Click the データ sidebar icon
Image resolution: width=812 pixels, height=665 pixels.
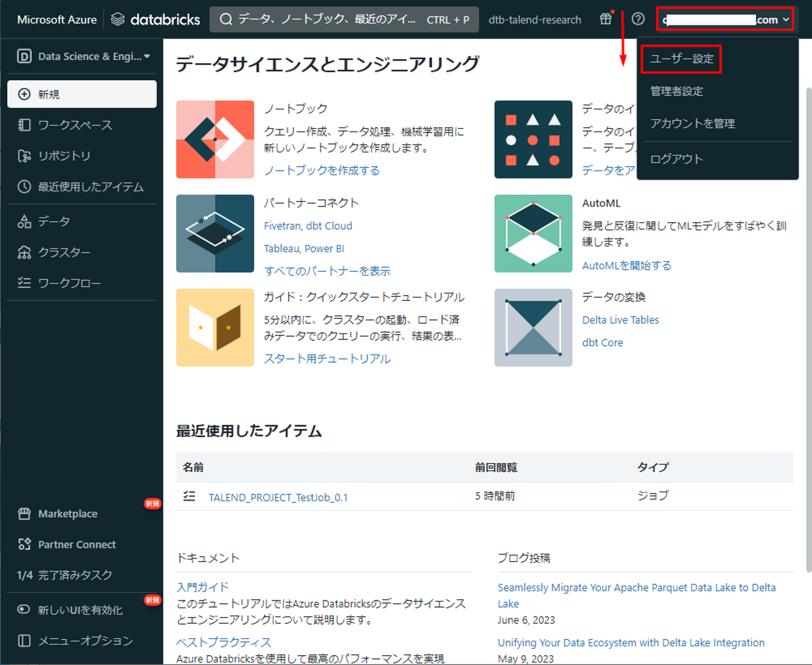coord(24,221)
